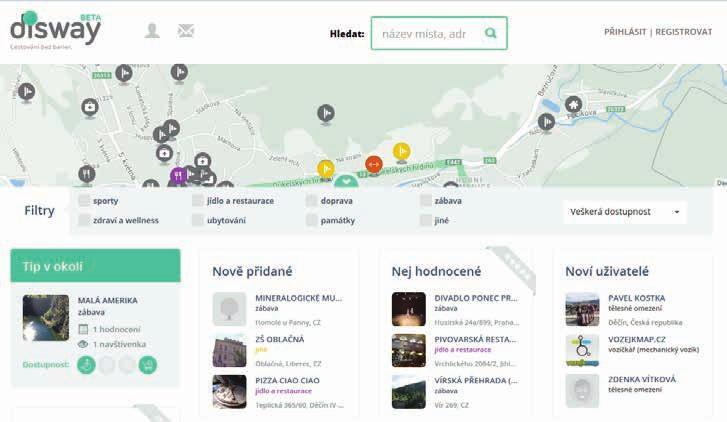Open the user profile icon
The image size is (727, 422).
[152, 31]
